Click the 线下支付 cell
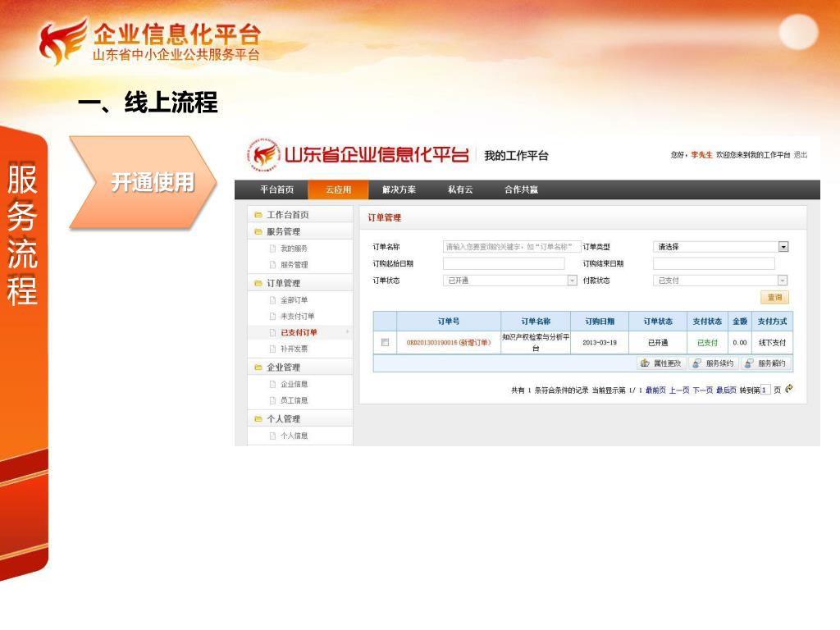840x630 pixels. [772, 342]
